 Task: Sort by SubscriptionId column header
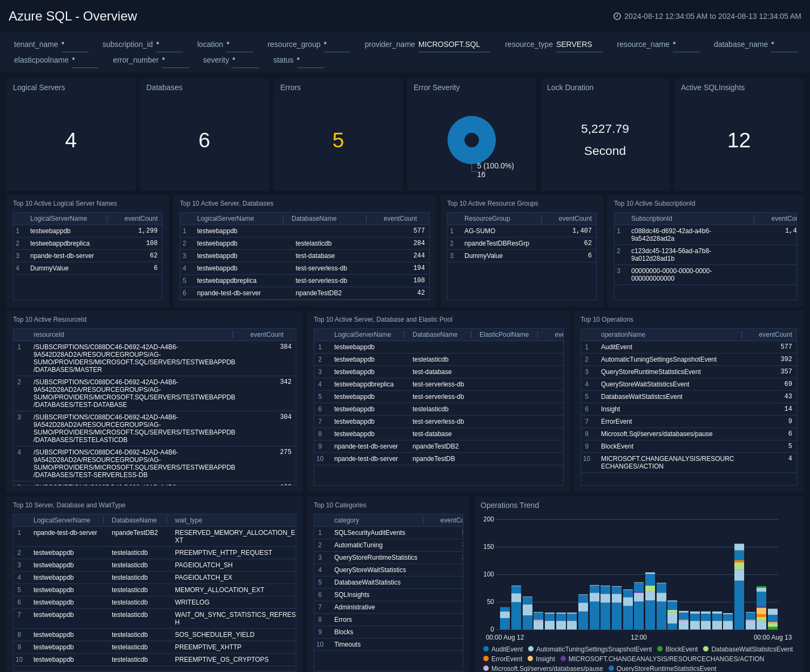coord(651,219)
